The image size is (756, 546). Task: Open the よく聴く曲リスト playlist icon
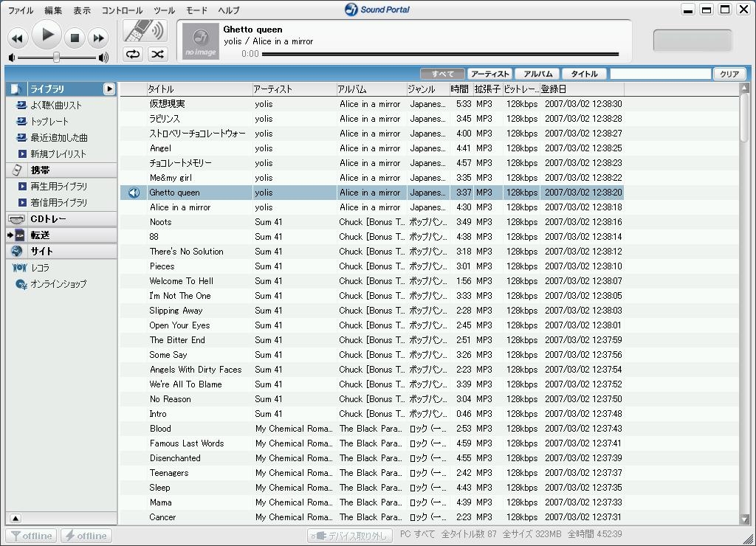21,105
